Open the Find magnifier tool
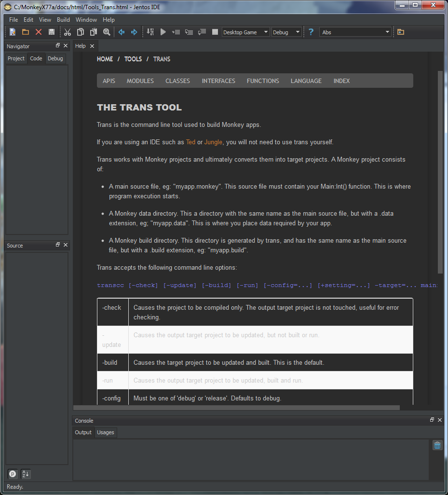448x495 pixels. (x=107, y=32)
